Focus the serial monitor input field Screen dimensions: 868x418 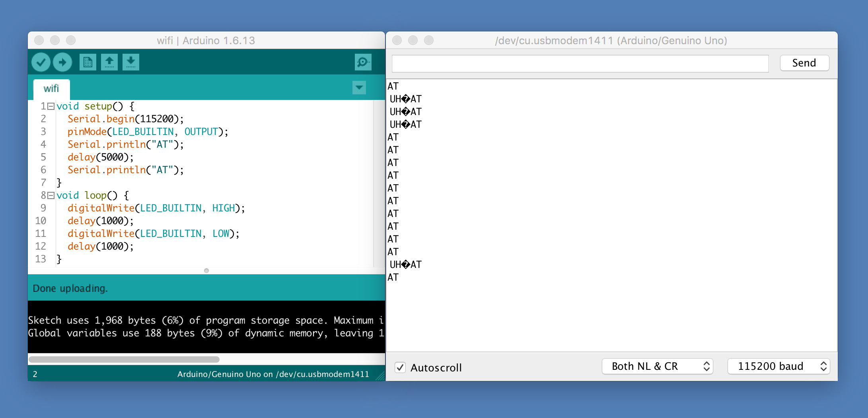point(580,64)
